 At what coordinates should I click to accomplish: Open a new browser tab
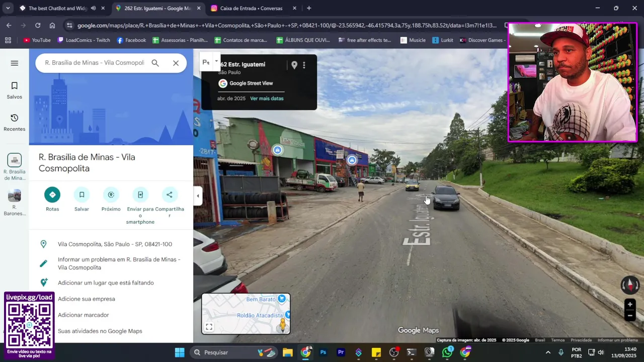309,8
